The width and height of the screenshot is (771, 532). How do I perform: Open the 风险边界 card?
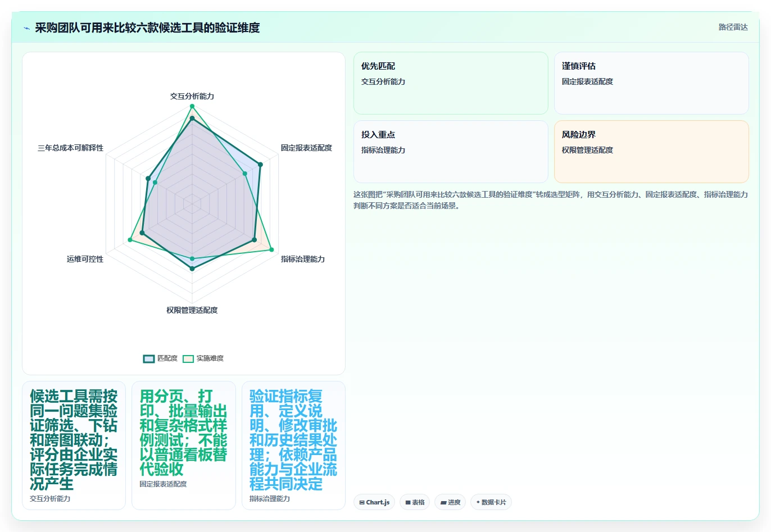click(x=651, y=152)
